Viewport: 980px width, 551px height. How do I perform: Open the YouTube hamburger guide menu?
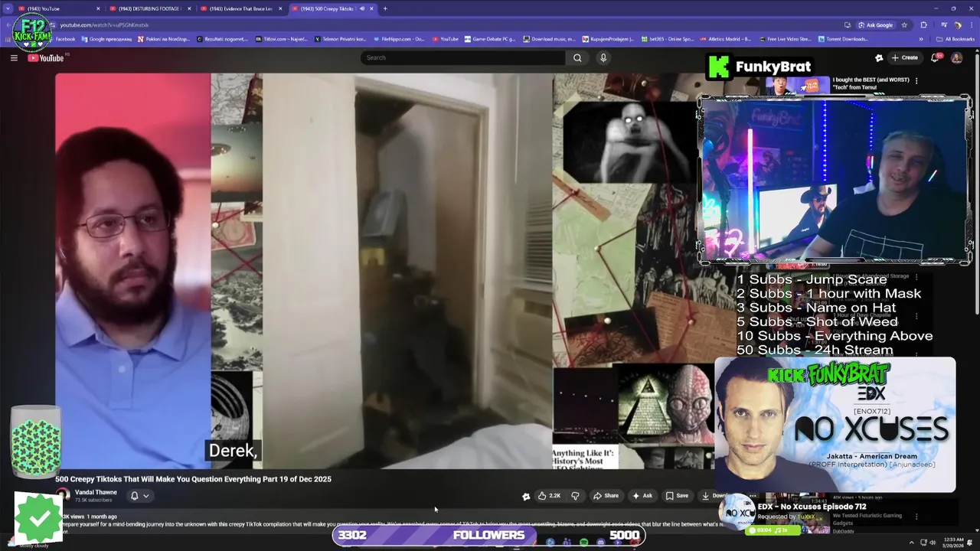[14, 57]
